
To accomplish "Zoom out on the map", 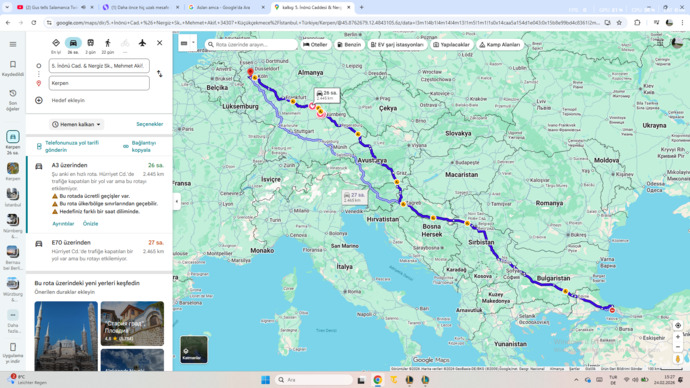I will pyautogui.click(x=678, y=347).
